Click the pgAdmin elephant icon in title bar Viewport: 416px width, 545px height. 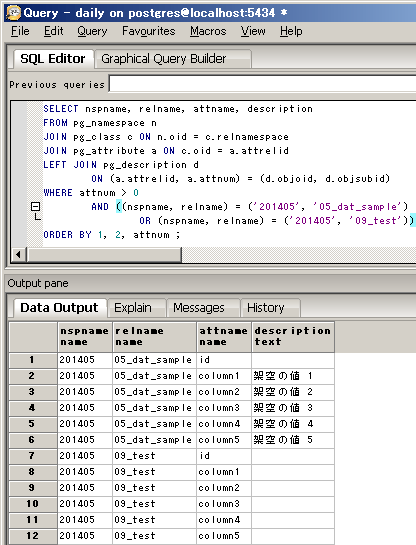pos(14,13)
